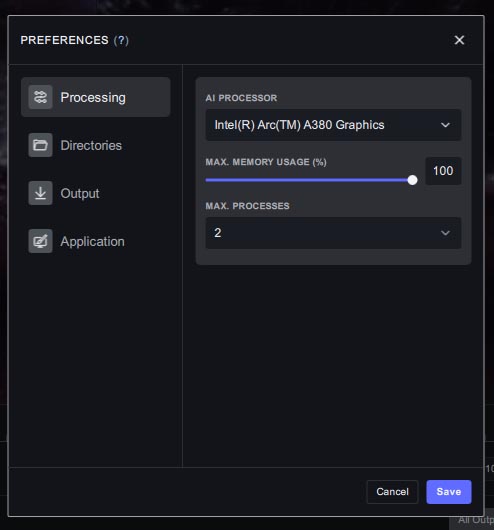Viewport: 494px width, 530px height.
Task: Click the Processing sliders icon
Action: [x=40, y=97]
